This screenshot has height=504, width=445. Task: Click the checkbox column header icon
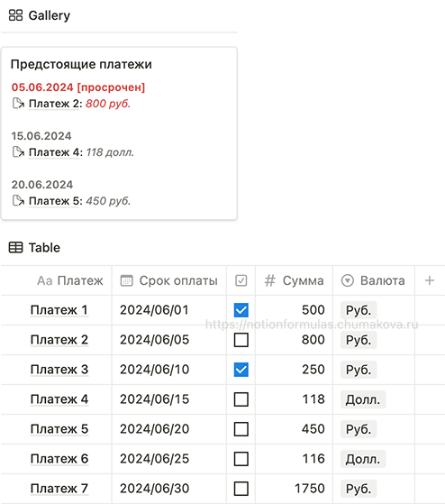[x=241, y=280]
